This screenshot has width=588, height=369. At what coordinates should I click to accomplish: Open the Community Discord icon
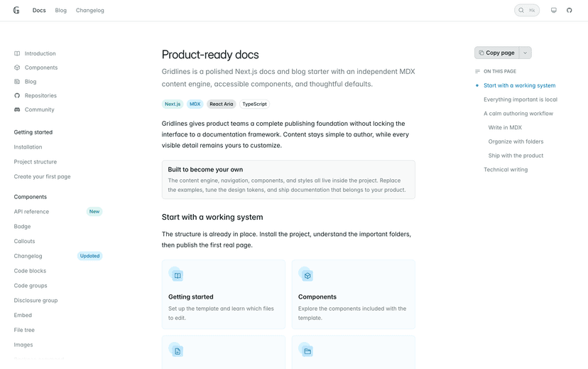[17, 109]
